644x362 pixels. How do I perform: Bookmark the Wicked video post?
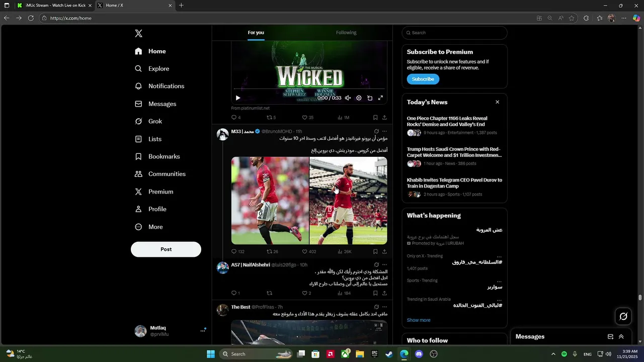point(375,118)
